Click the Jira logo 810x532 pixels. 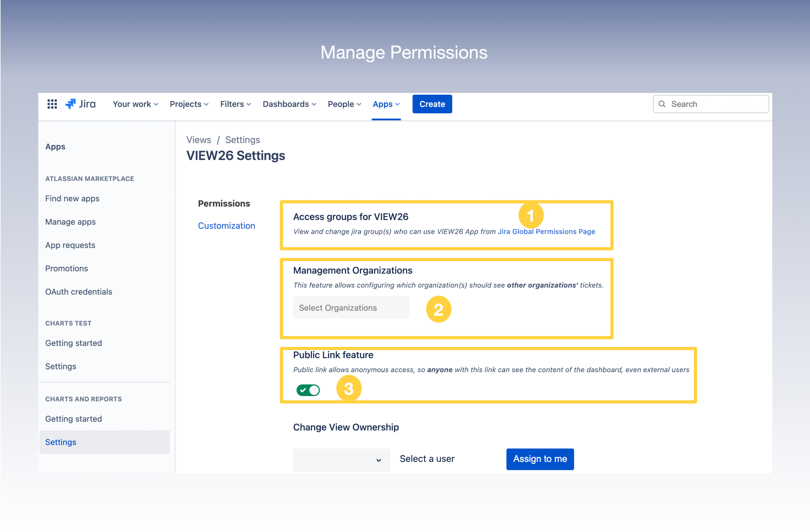click(x=80, y=104)
